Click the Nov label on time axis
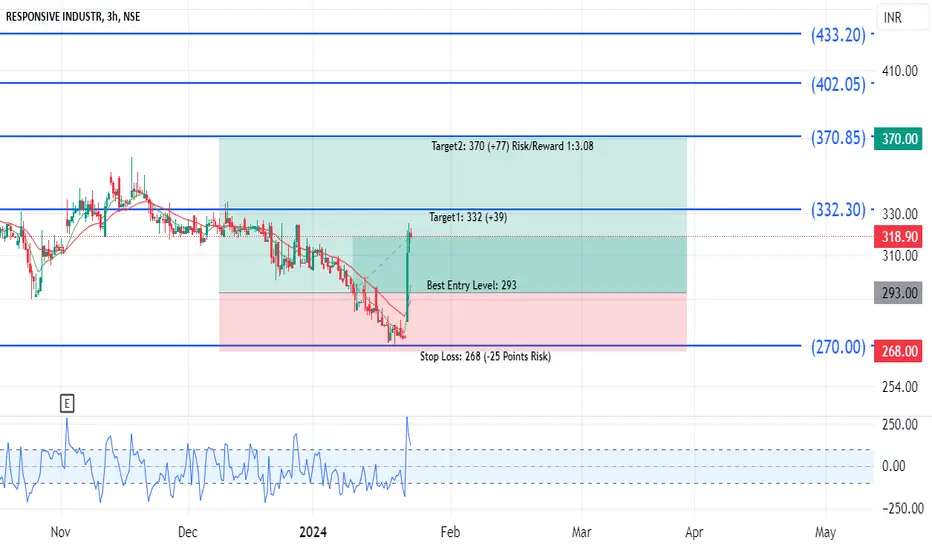 click(61, 532)
